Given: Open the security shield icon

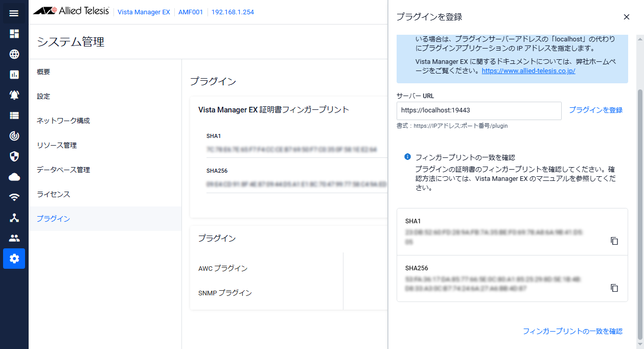Looking at the screenshot, I should coord(14,156).
